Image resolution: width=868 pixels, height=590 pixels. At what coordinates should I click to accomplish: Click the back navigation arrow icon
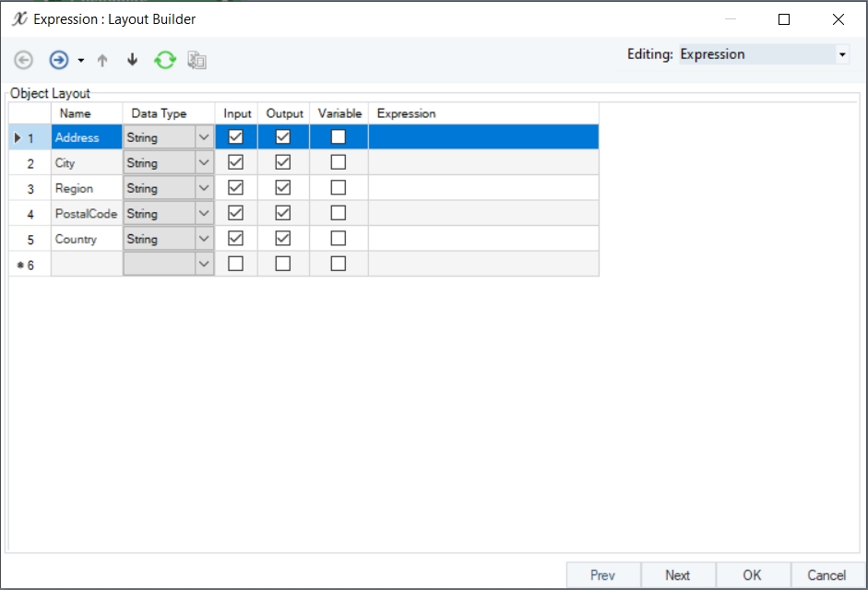(24, 60)
